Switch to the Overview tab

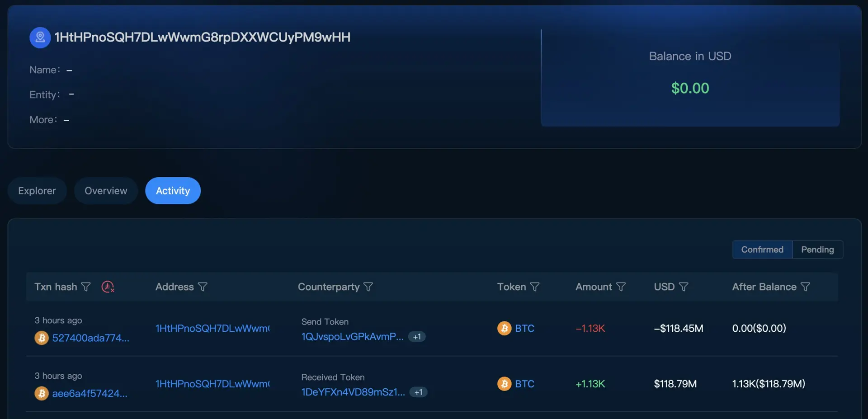coord(106,191)
